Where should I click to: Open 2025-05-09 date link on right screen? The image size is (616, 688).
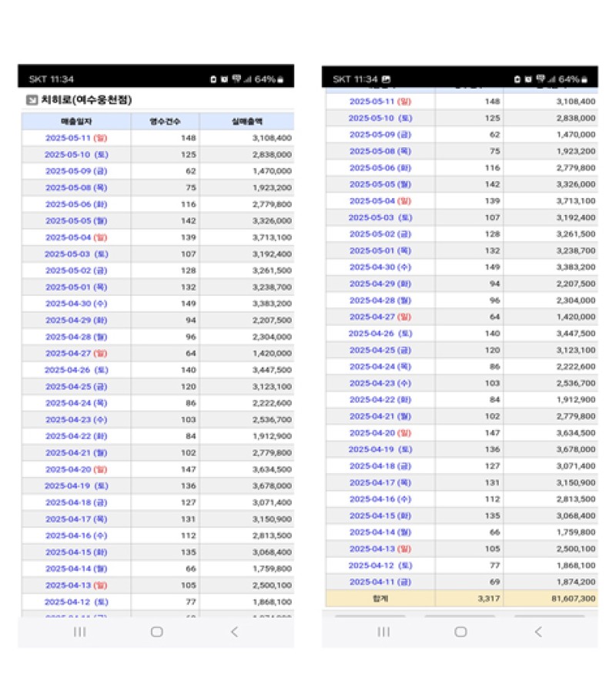(380, 135)
